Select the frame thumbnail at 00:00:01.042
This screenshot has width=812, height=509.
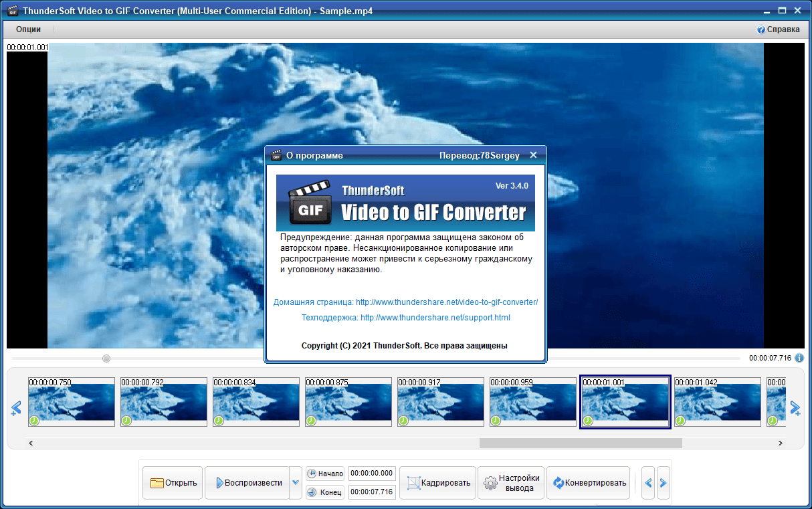pos(718,402)
